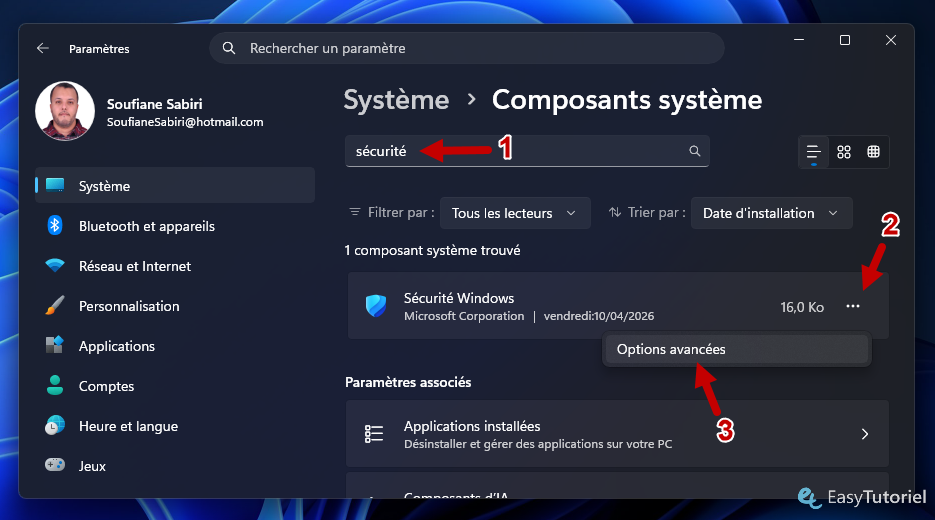Click the SoufianeSabiri@hotmail.com email text
The height and width of the screenshot is (520, 935).
(x=185, y=122)
